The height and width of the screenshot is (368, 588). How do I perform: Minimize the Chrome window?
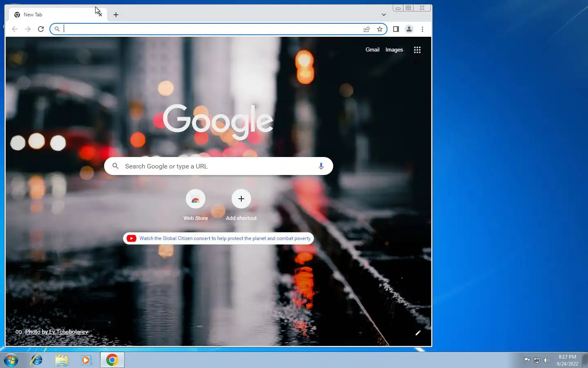click(398, 8)
